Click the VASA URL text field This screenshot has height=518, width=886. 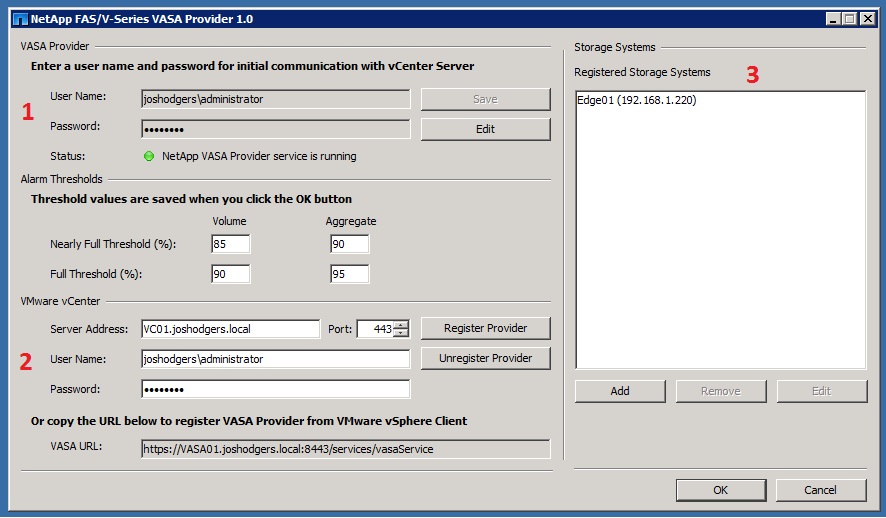345,449
